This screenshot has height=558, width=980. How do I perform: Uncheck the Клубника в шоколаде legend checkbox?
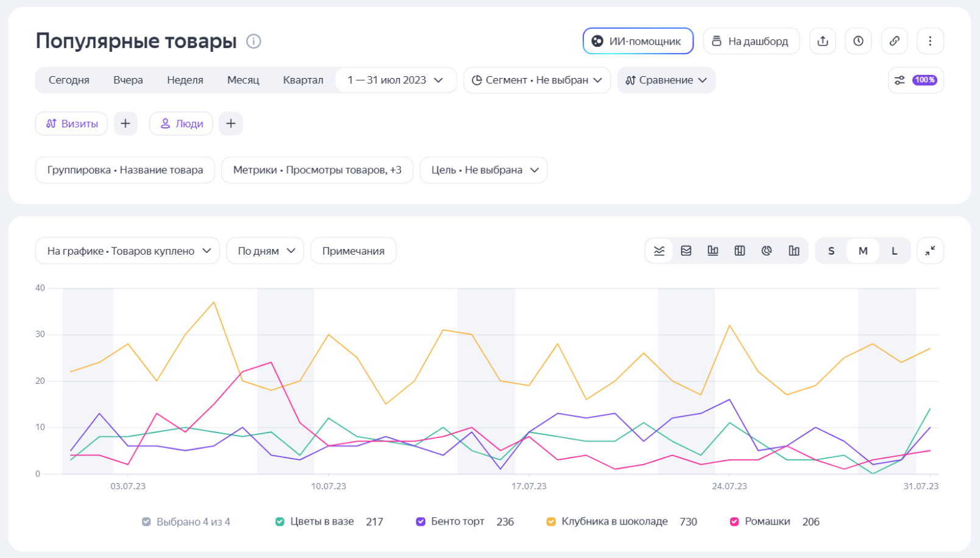point(551,521)
